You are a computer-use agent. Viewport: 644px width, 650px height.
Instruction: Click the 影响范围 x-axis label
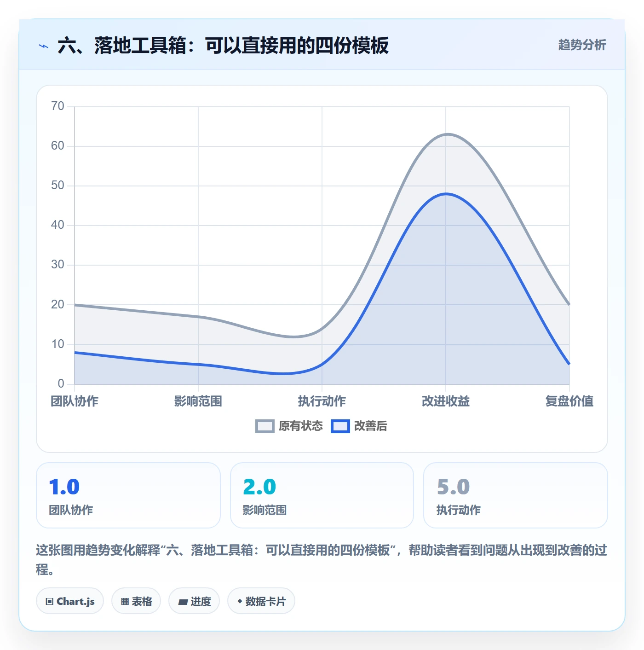pos(198,401)
